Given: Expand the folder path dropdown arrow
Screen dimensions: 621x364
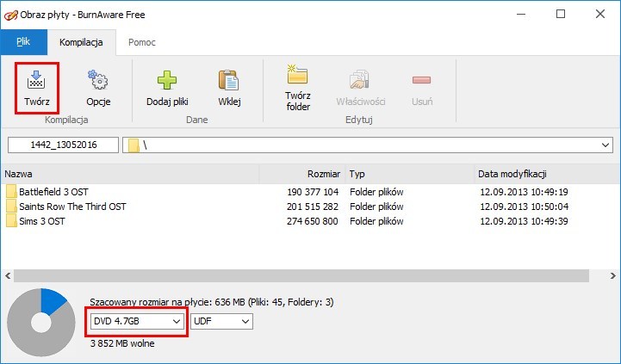Looking at the screenshot, I should 605,145.
